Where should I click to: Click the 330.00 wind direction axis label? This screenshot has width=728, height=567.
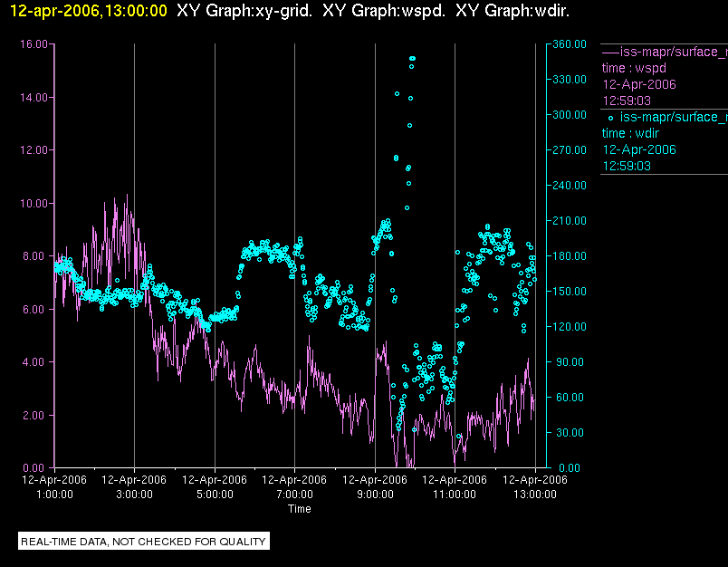click(x=570, y=80)
